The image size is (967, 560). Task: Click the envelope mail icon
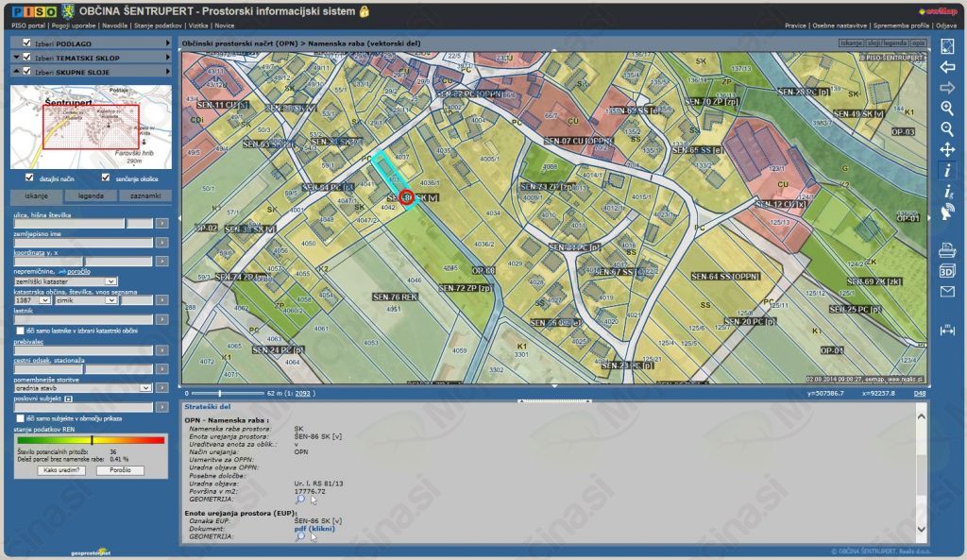click(x=947, y=292)
